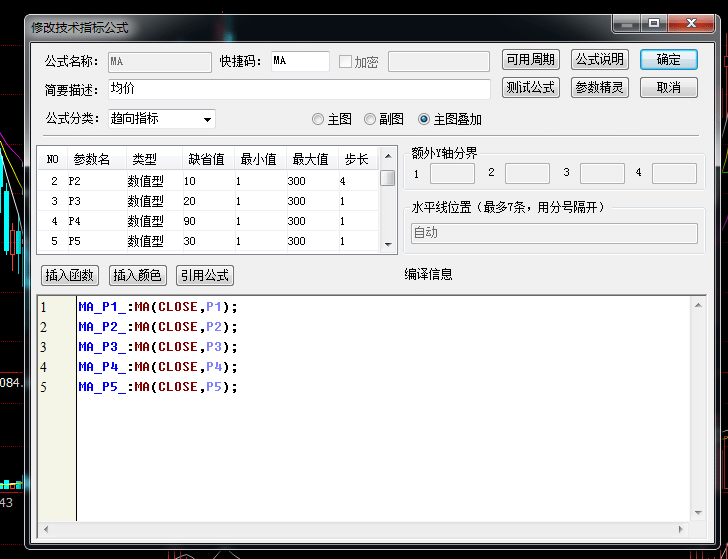Select the 副图 radio option
Viewport: 728px width, 559px height.
click(x=370, y=120)
